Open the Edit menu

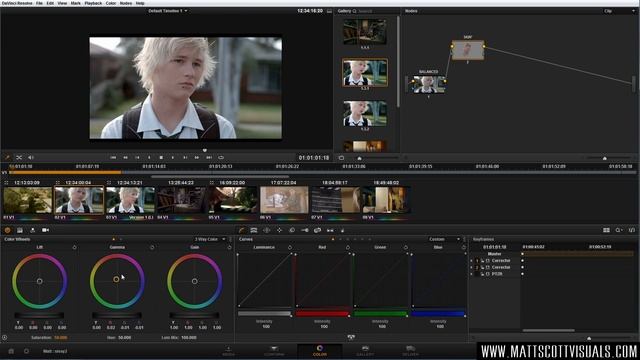(x=50, y=3)
